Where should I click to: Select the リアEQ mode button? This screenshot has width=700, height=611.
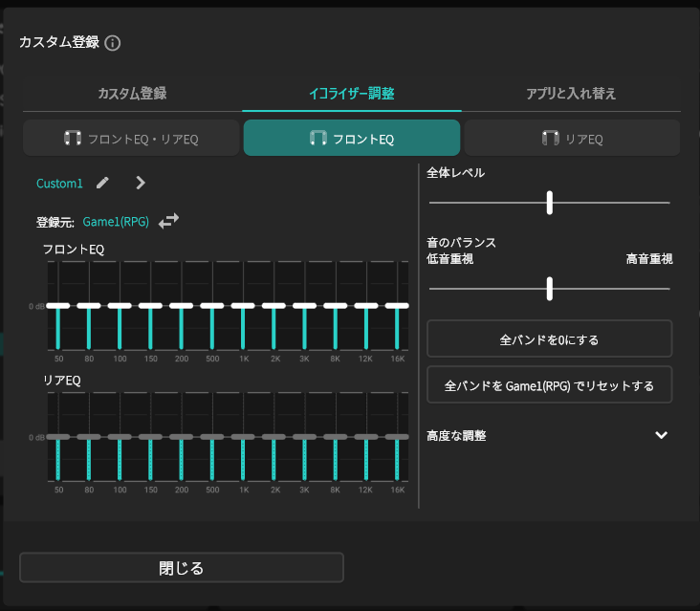[x=572, y=139]
